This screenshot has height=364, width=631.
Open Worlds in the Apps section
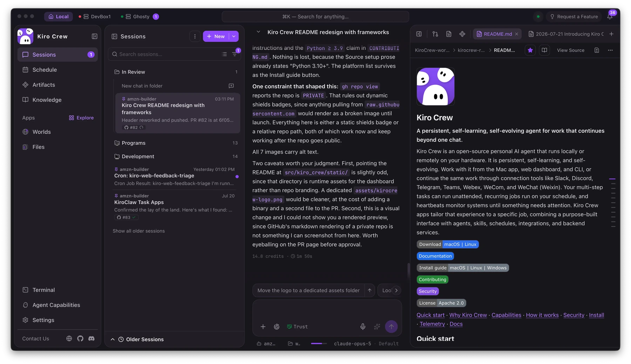57,132
